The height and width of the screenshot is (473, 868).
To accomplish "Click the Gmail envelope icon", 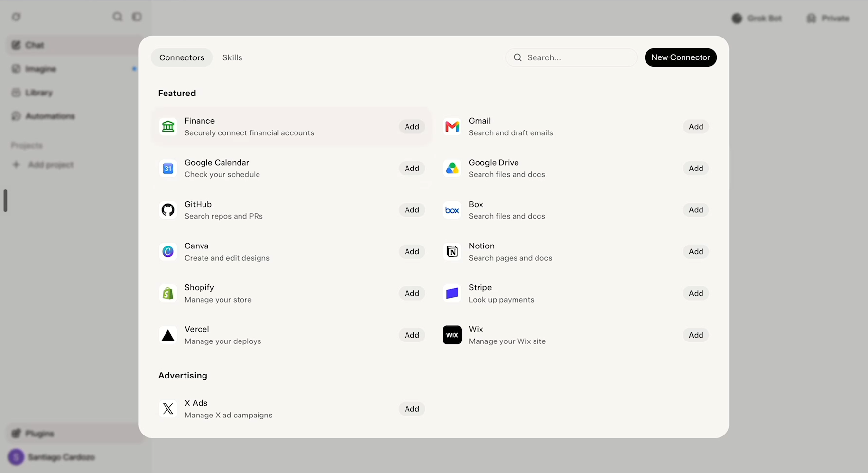I will 452,127.
